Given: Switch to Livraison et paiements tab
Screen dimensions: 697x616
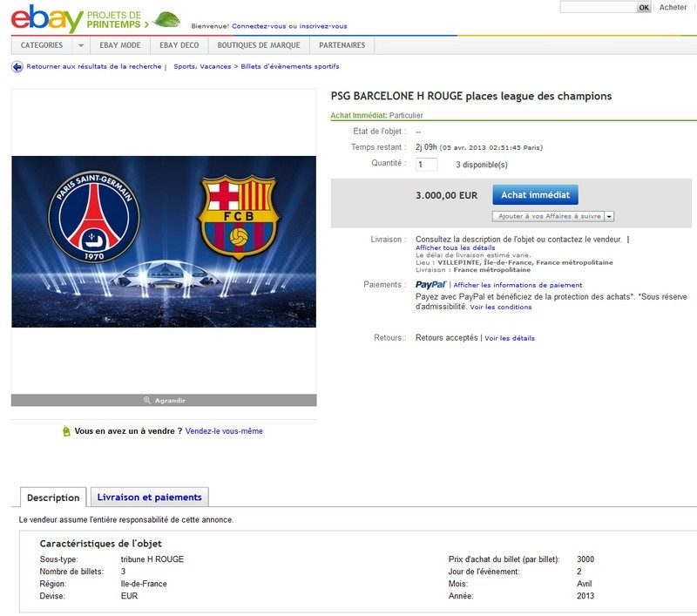Looking at the screenshot, I should click(x=149, y=498).
